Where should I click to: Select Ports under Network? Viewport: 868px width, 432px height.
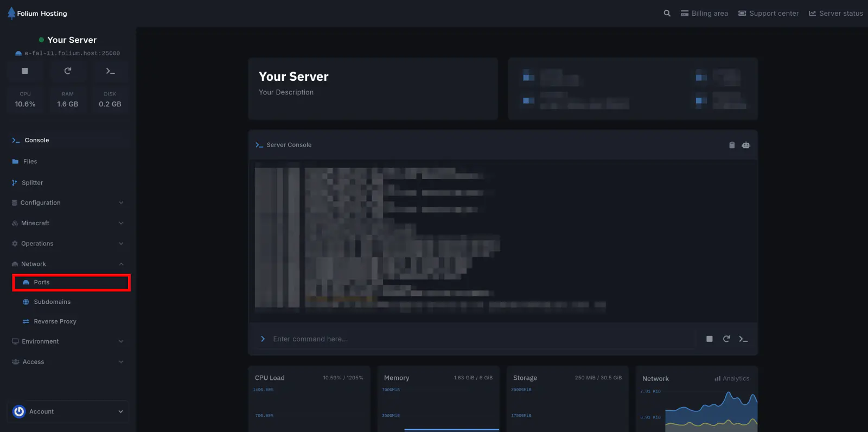coord(42,283)
